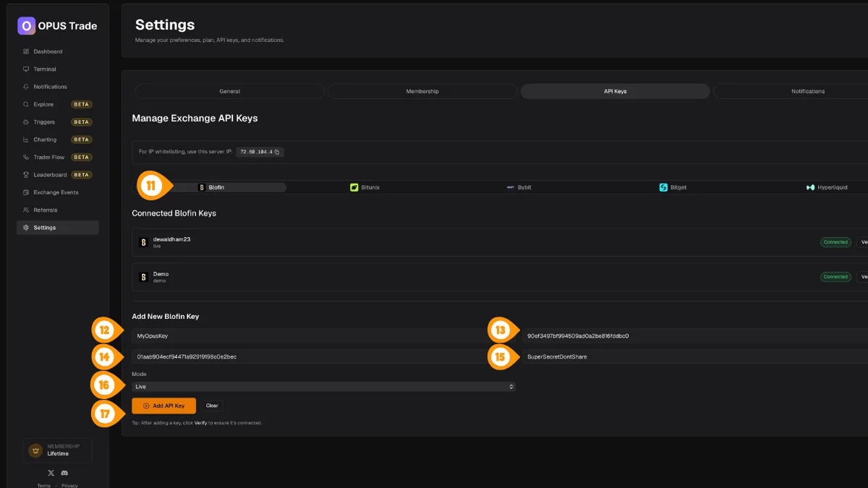This screenshot has width=868, height=488.
Task: Select the Bybit exchange tab label
Action: 524,187
